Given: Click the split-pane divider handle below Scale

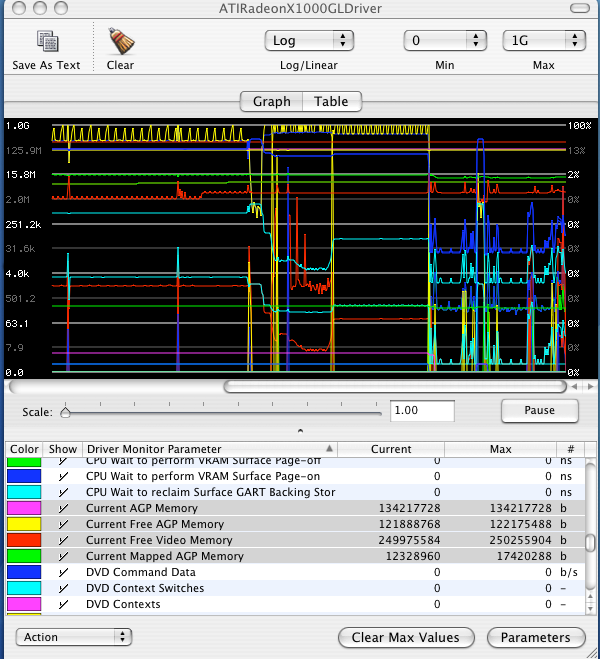Looking at the screenshot, I should (300, 431).
